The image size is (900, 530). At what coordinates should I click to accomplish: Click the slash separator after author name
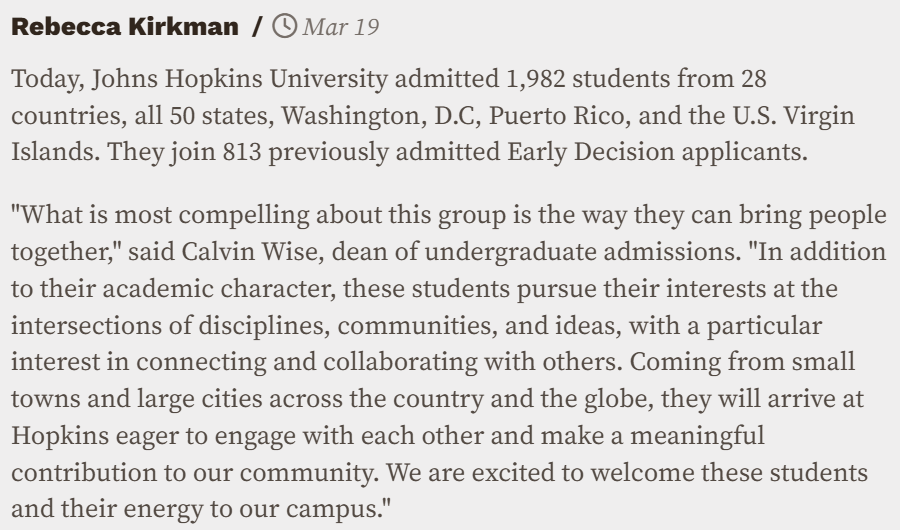tap(258, 28)
